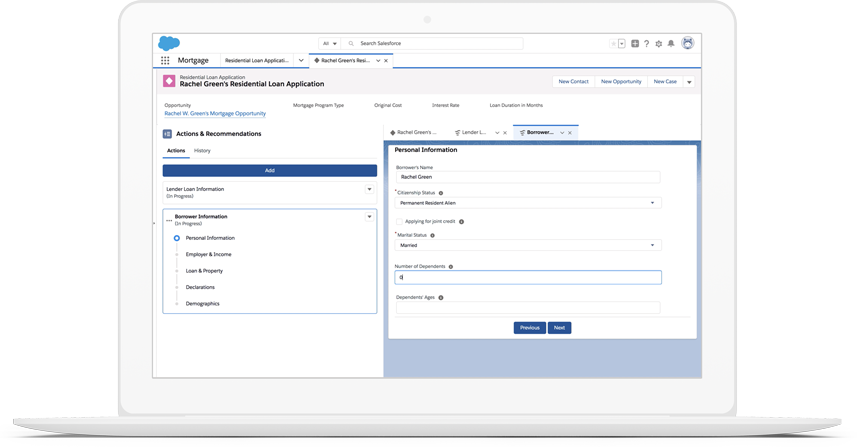Click the global actions plus icon
The height and width of the screenshot is (447, 857).
[635, 44]
